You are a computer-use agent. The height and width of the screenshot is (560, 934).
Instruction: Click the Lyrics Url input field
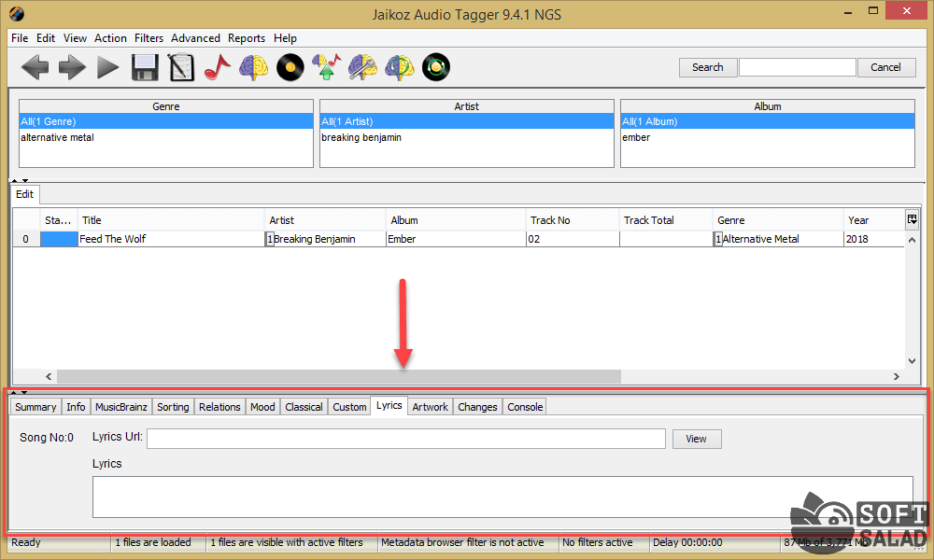tap(405, 439)
